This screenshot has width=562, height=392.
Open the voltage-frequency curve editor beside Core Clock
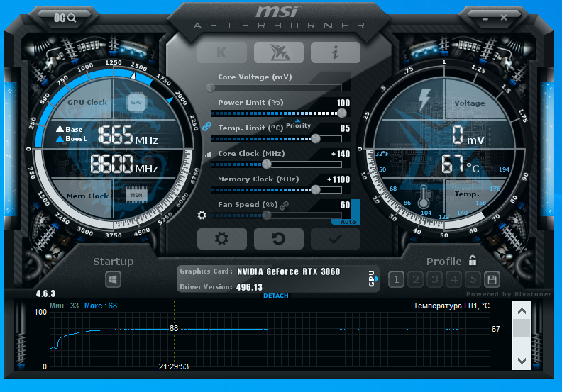[x=208, y=154]
